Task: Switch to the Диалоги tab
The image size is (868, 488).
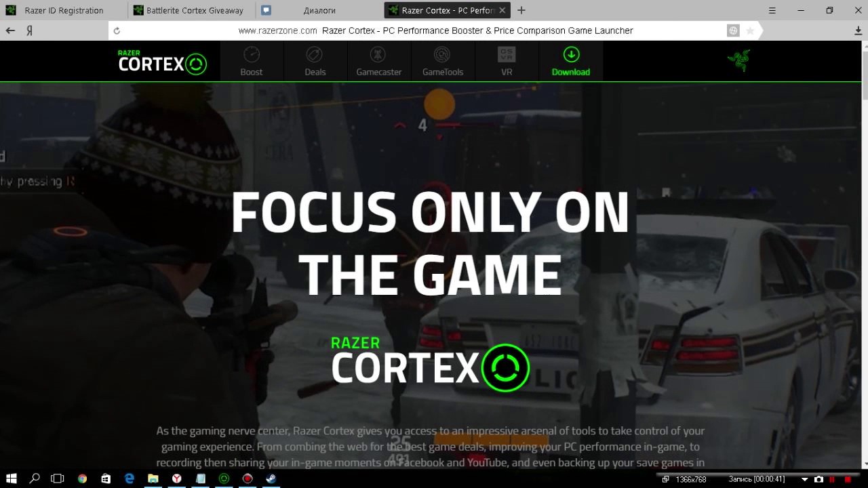Action: coord(319,10)
